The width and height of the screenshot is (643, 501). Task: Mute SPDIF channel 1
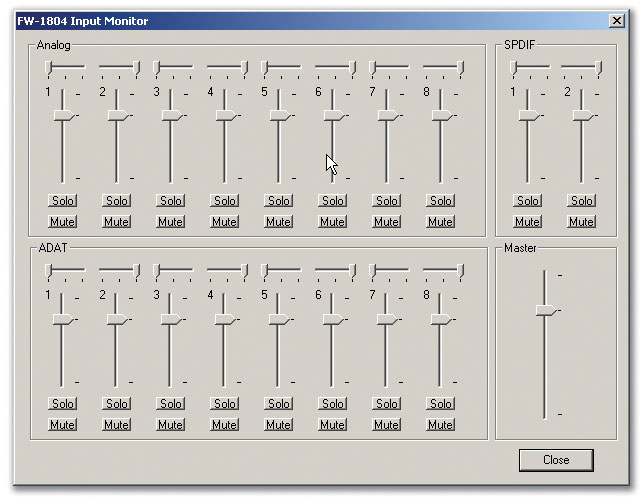tap(528, 222)
